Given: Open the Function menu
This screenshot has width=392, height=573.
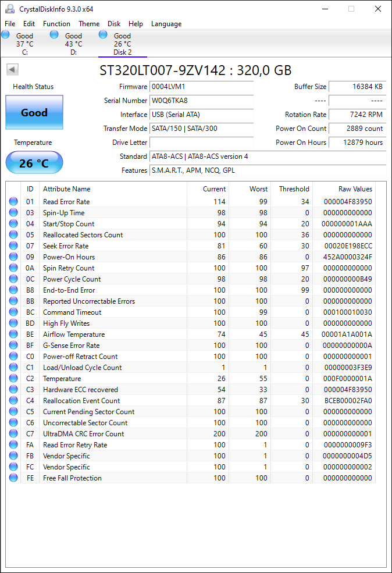Looking at the screenshot, I should coord(56,24).
